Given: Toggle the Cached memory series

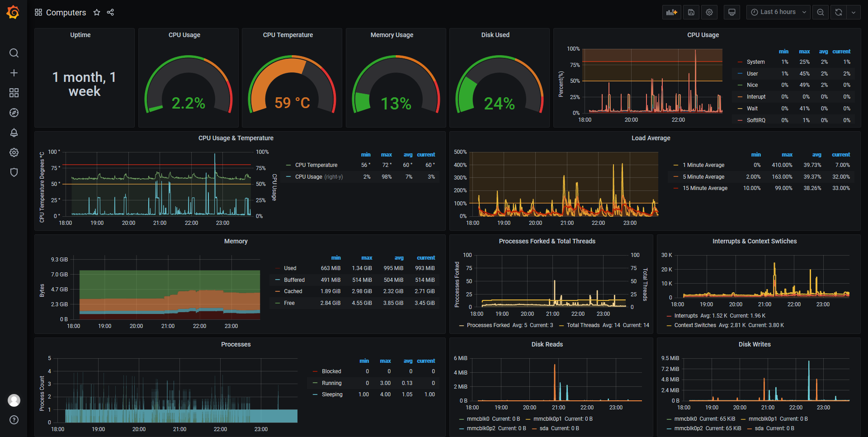Looking at the screenshot, I should 293,291.
